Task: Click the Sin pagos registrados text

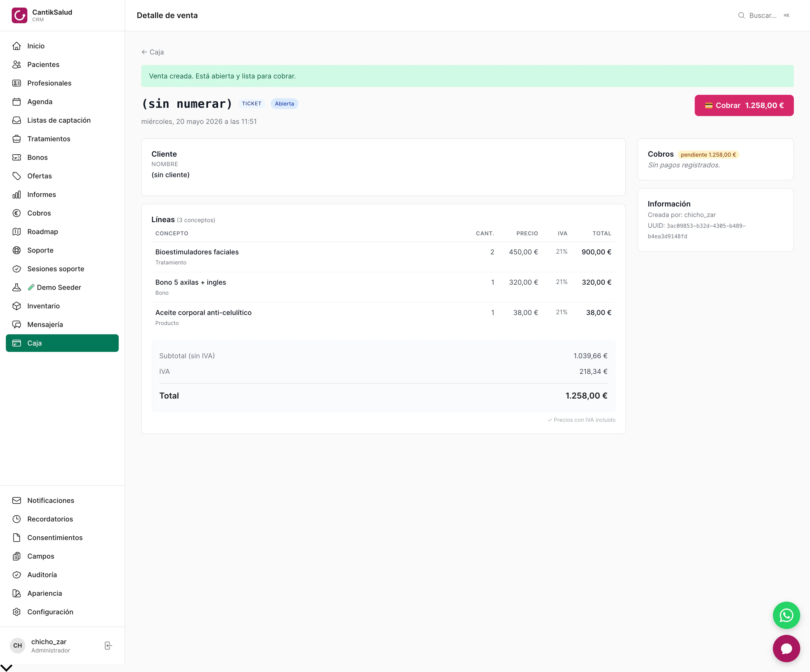Action: tap(683, 165)
